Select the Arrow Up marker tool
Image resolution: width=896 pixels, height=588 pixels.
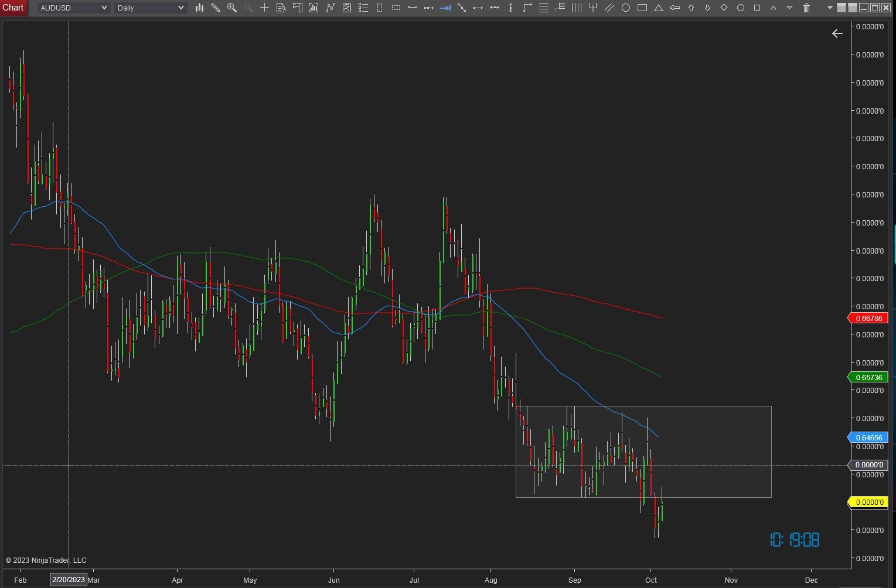coord(691,8)
